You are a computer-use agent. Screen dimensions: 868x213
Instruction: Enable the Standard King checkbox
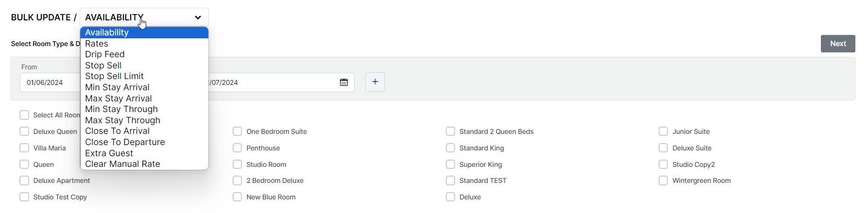point(451,148)
